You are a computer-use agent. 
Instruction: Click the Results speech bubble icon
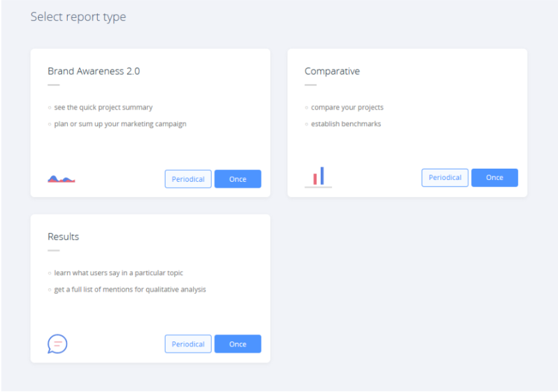[57, 343]
